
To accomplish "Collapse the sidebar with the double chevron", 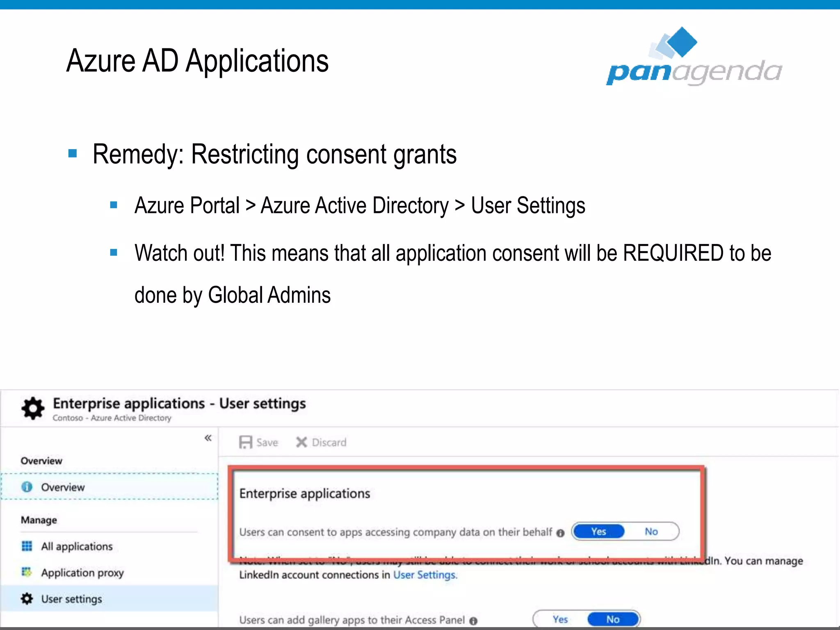I will [208, 438].
